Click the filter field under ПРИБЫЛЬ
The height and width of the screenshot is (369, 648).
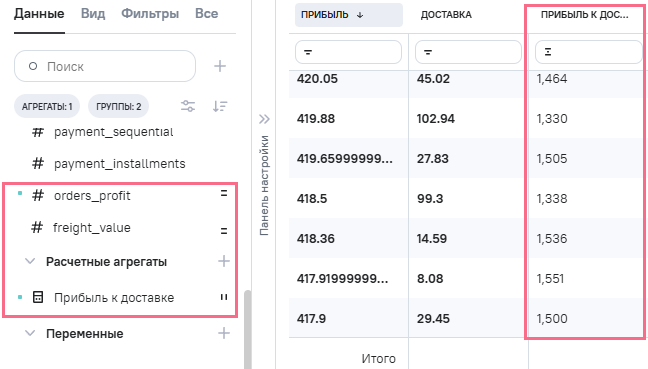coord(348,52)
